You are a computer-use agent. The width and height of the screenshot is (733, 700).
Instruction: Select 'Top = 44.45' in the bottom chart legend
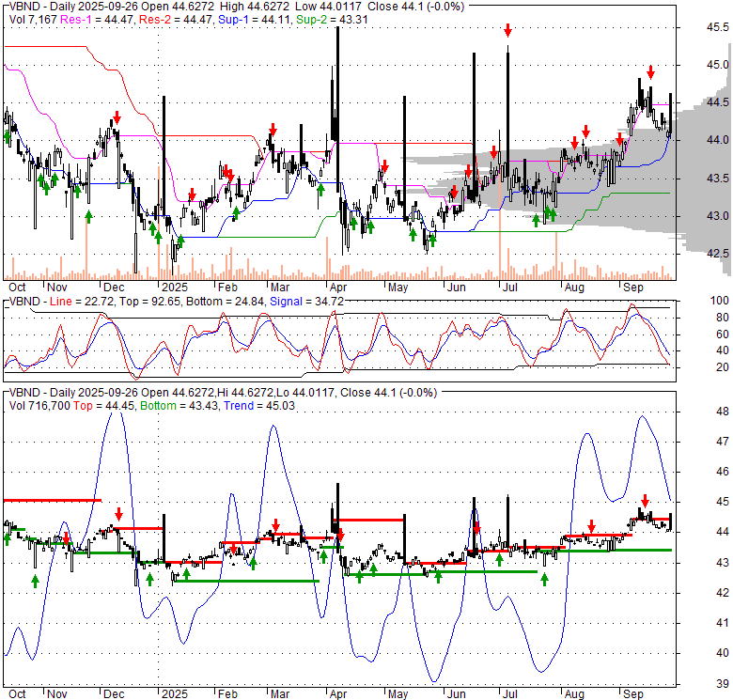tap(103, 406)
